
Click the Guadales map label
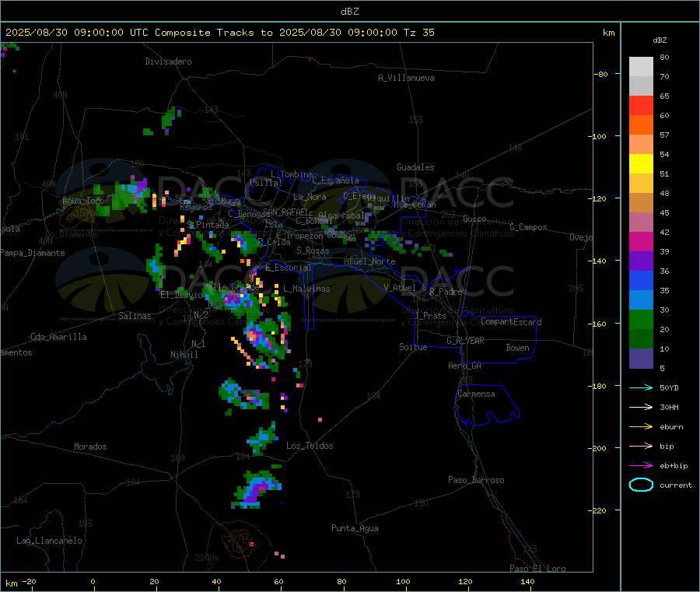415,167
